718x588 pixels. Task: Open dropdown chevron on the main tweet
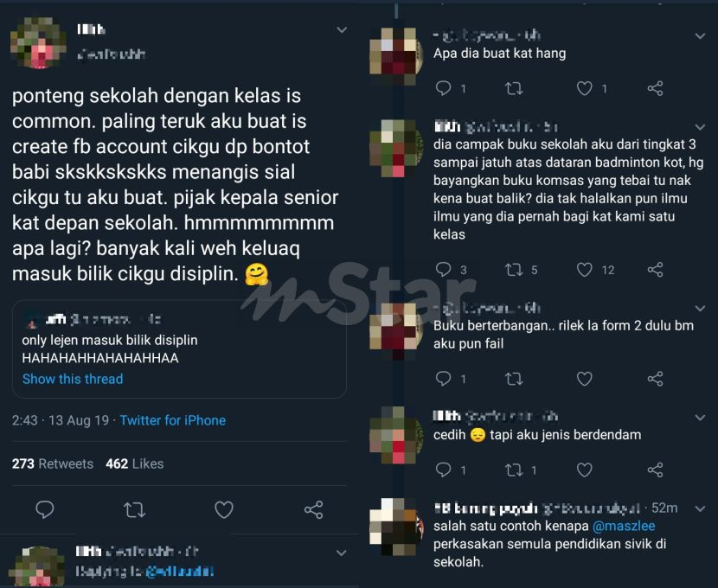[x=342, y=30]
